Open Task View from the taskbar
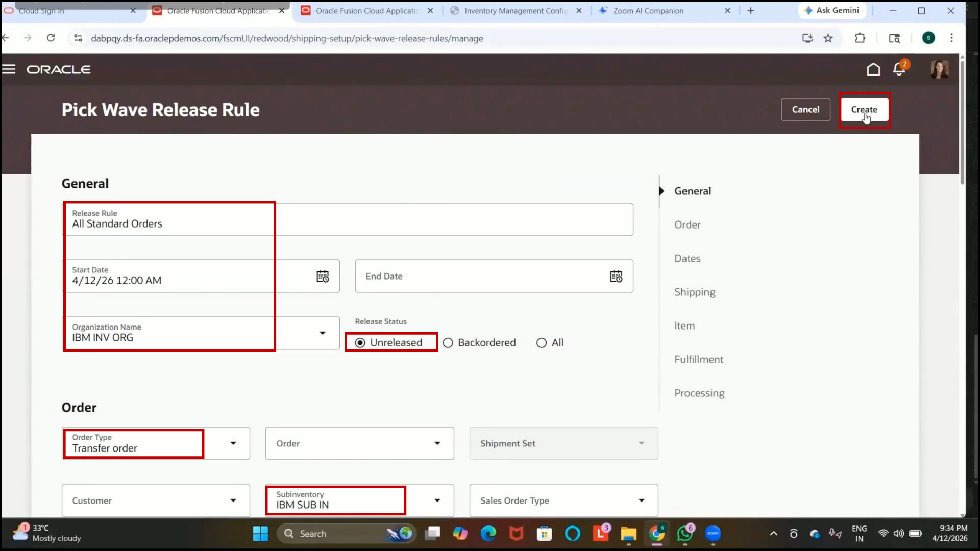 (432, 534)
